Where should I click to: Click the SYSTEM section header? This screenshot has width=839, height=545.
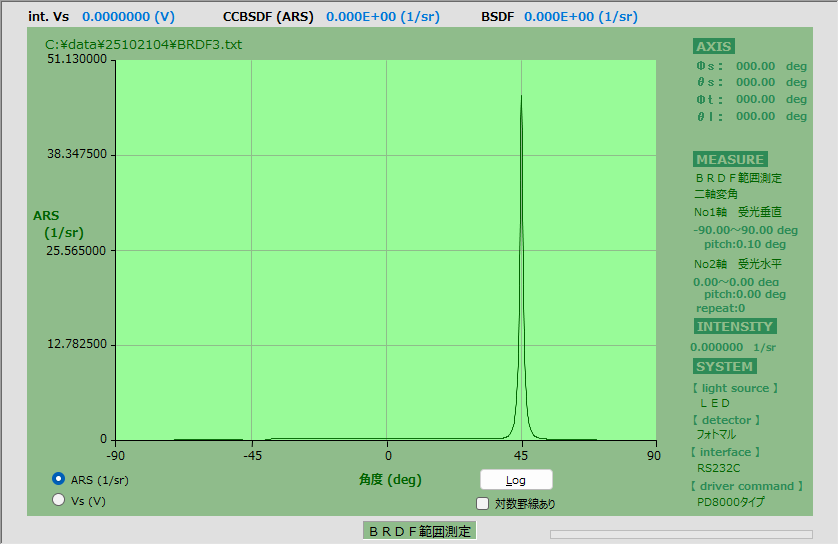pos(724,366)
